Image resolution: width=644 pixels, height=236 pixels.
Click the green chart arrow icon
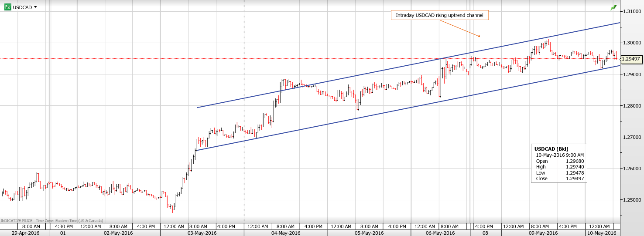tap(614, 8)
